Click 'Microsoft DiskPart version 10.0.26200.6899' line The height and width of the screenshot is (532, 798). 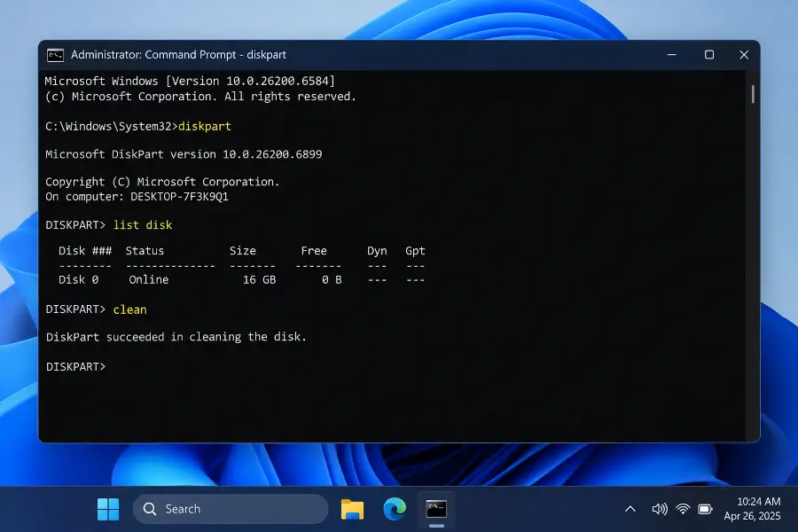[x=184, y=154]
